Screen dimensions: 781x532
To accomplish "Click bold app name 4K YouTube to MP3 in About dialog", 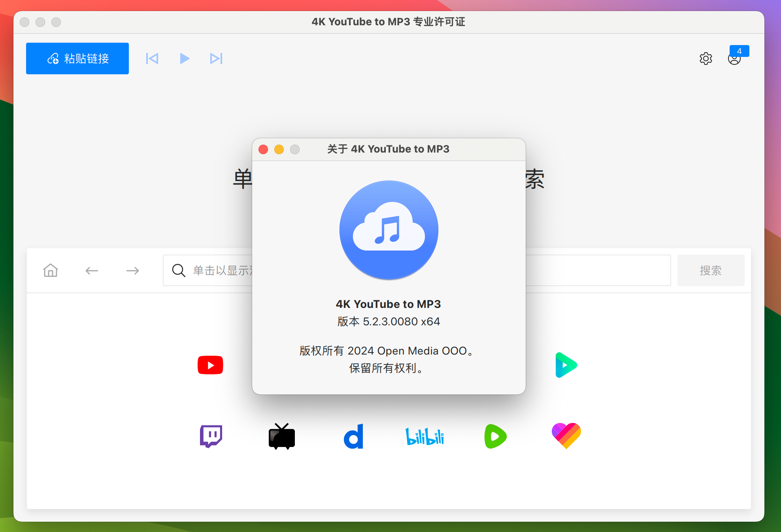I will (389, 304).
